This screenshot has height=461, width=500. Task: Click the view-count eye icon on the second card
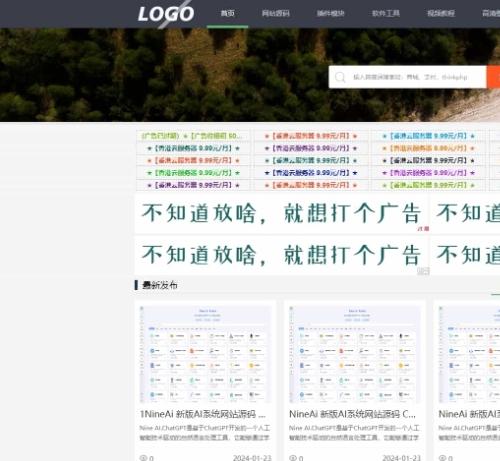pos(292,458)
